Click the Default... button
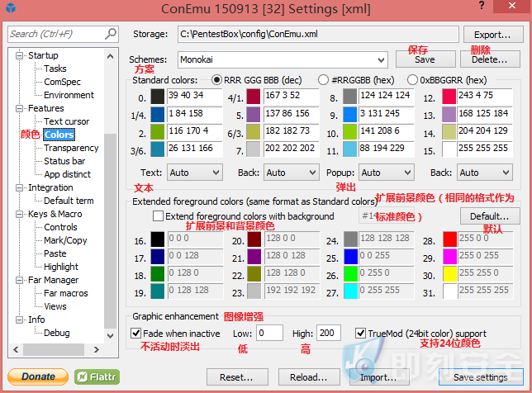 pos(490,216)
